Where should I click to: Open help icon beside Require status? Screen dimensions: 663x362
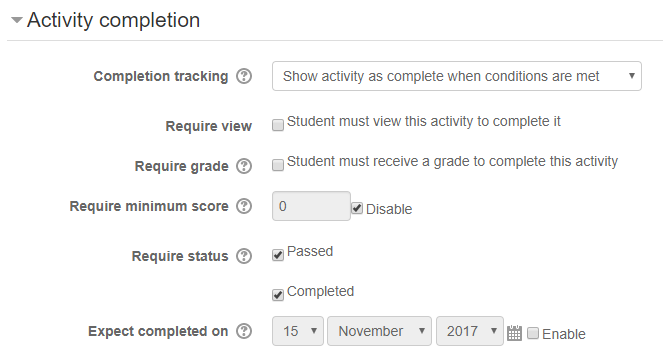pyautogui.click(x=244, y=256)
